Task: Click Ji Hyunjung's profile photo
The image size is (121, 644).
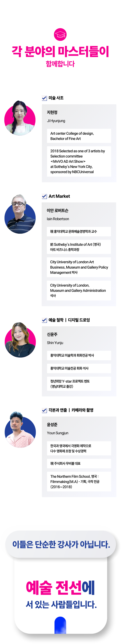Action: click(20, 119)
